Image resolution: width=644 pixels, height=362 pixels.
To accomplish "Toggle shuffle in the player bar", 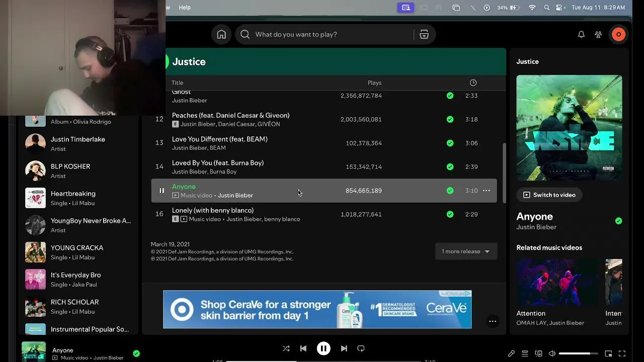I will pyautogui.click(x=286, y=348).
